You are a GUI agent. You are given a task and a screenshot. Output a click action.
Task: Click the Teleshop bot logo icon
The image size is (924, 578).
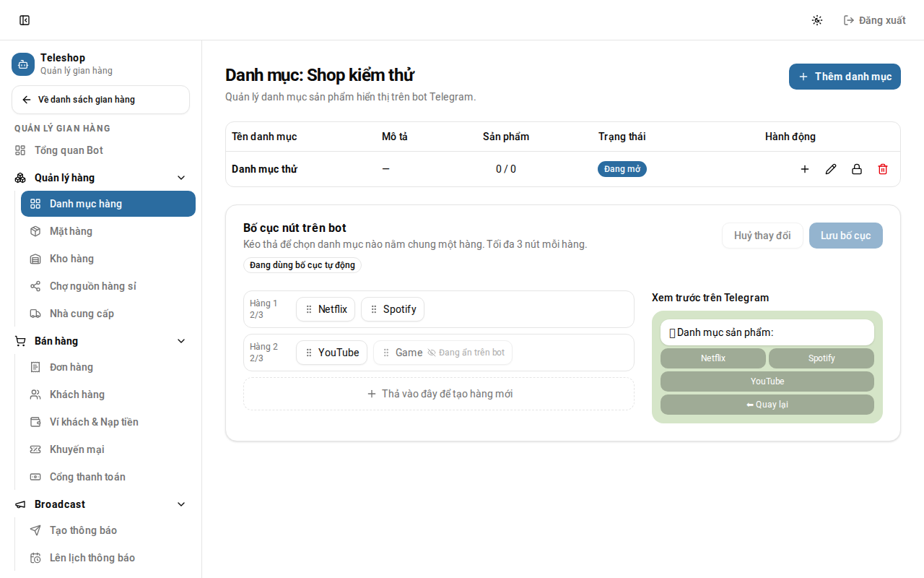point(23,64)
